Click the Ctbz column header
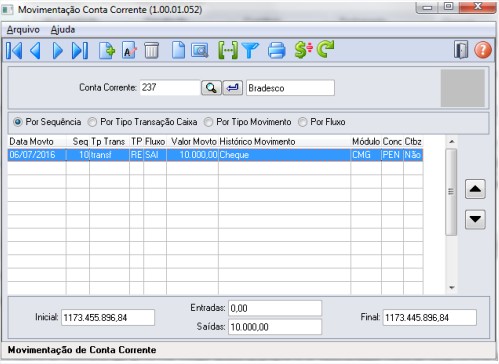This screenshot has height=364, width=499. 413,142
